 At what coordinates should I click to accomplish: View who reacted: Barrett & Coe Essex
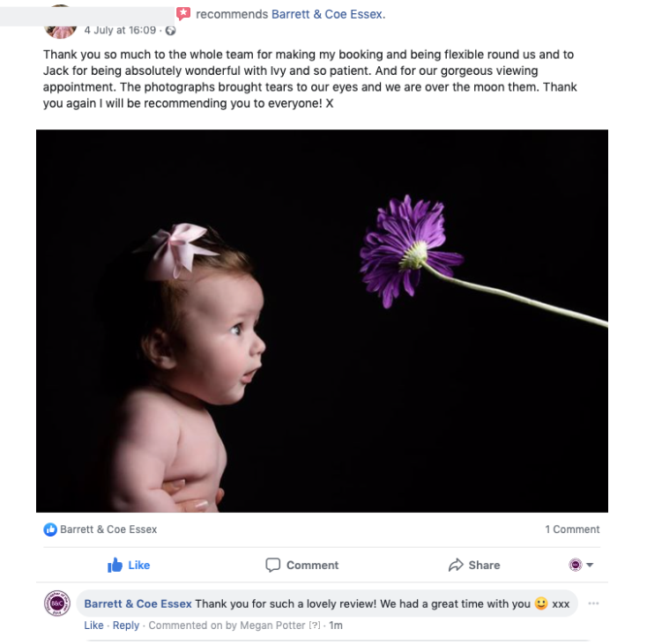108,529
